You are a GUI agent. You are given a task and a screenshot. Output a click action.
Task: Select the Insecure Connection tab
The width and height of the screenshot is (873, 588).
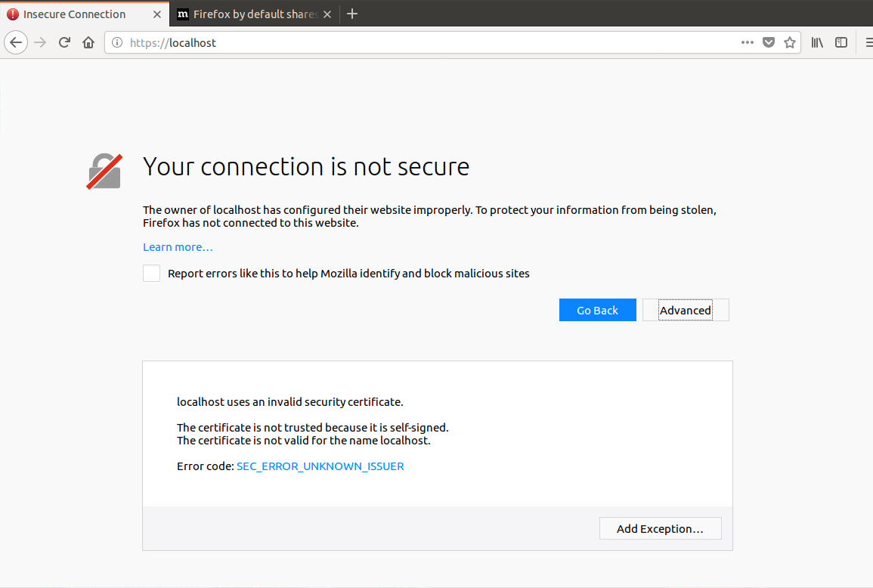[76, 14]
